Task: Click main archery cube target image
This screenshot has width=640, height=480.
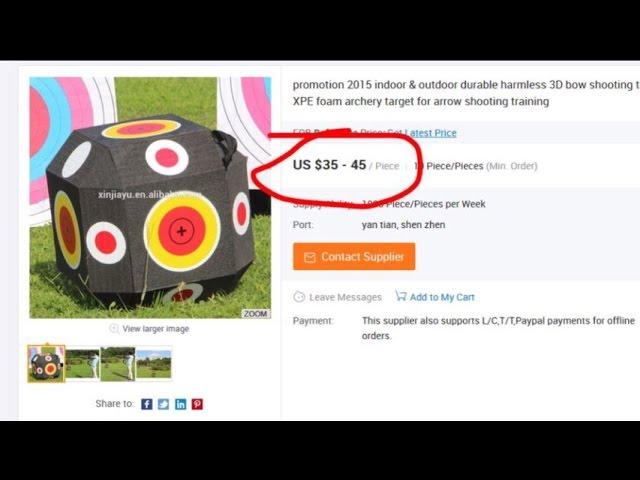Action: coord(150,198)
